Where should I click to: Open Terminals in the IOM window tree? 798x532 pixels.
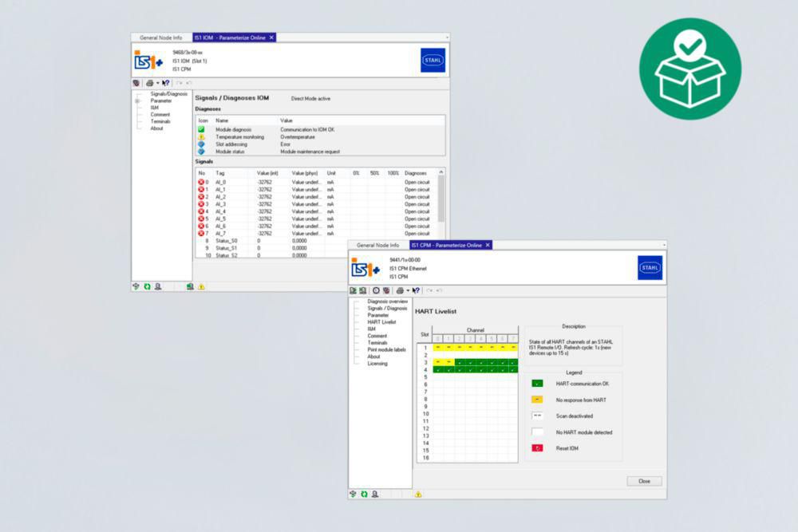coord(160,121)
